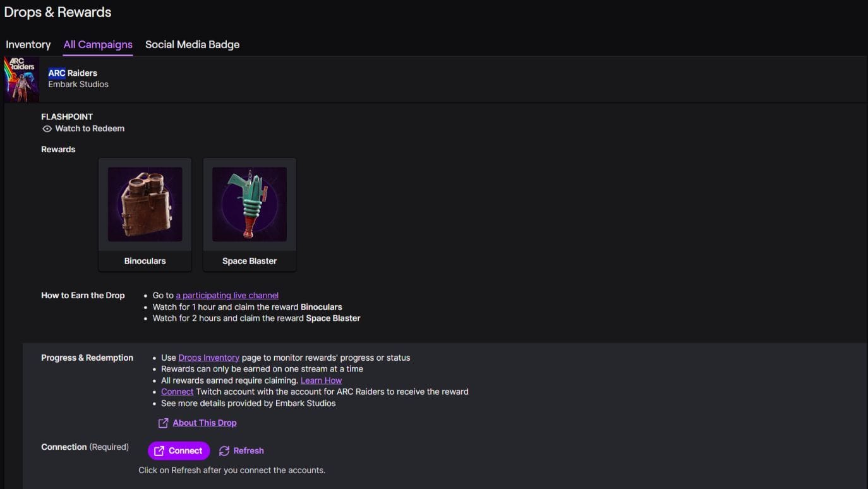Screen dimensions: 868x489
Task: Click the Space Blaster caption under the reward
Action: [250, 261]
